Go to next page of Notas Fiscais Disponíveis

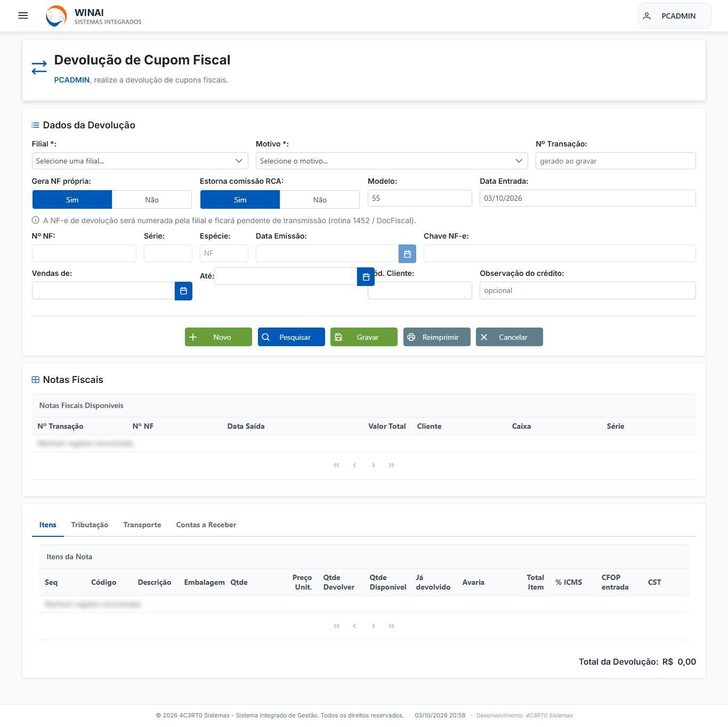pos(373,465)
